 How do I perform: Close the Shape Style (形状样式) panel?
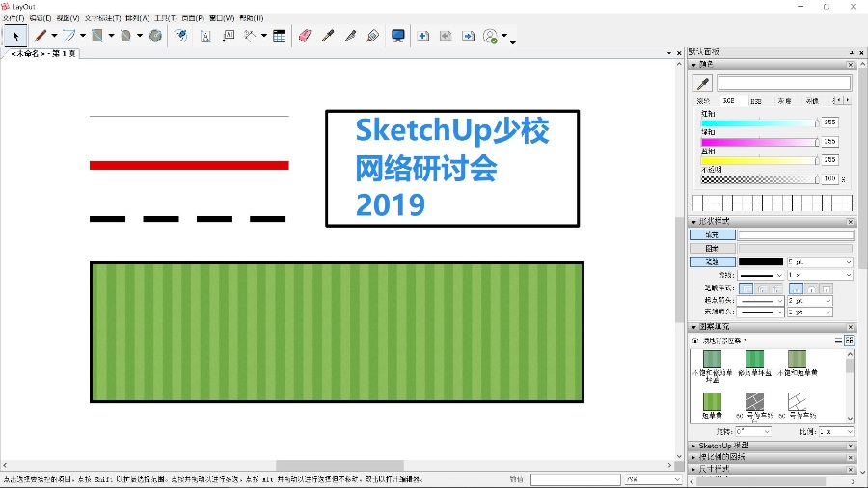pos(851,222)
